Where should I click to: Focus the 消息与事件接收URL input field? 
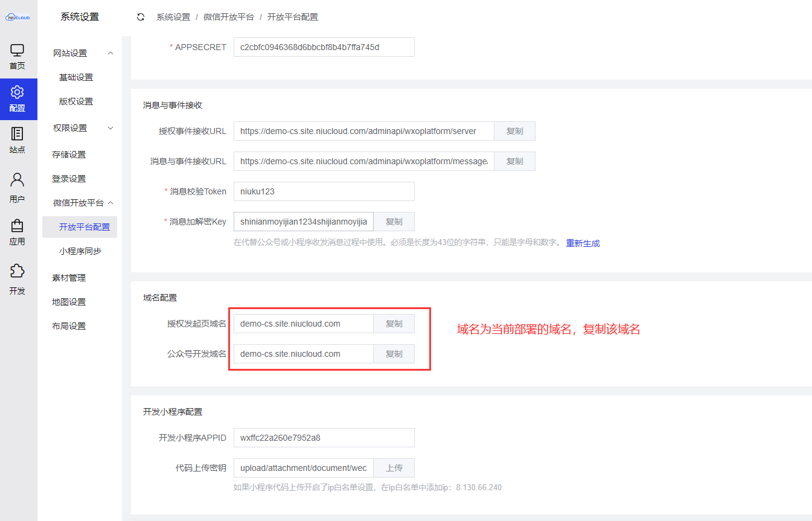(x=364, y=161)
